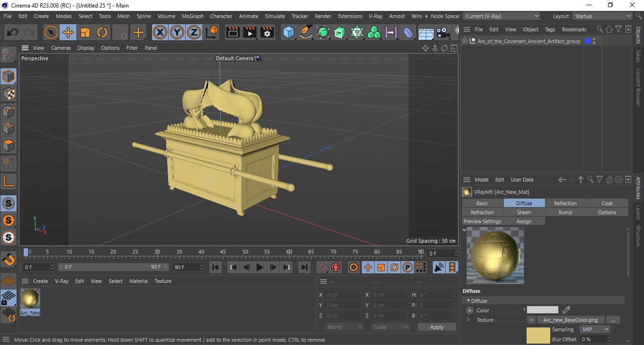Open keyframe selection gear icon in timeline
Image resolution: width=644 pixels, height=345 pixels.
pos(353,267)
